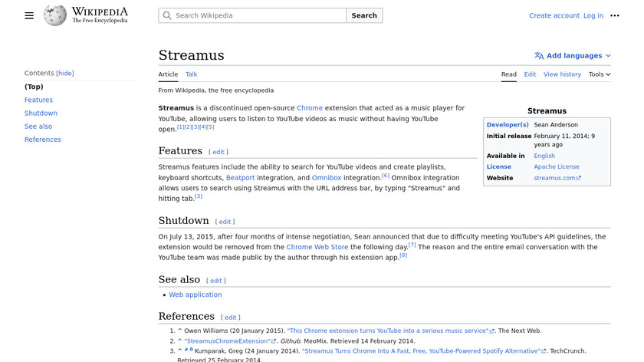This screenshot has width=644, height=362.
Task: Open the three-dot personal tools menu
Action: click(614, 15)
